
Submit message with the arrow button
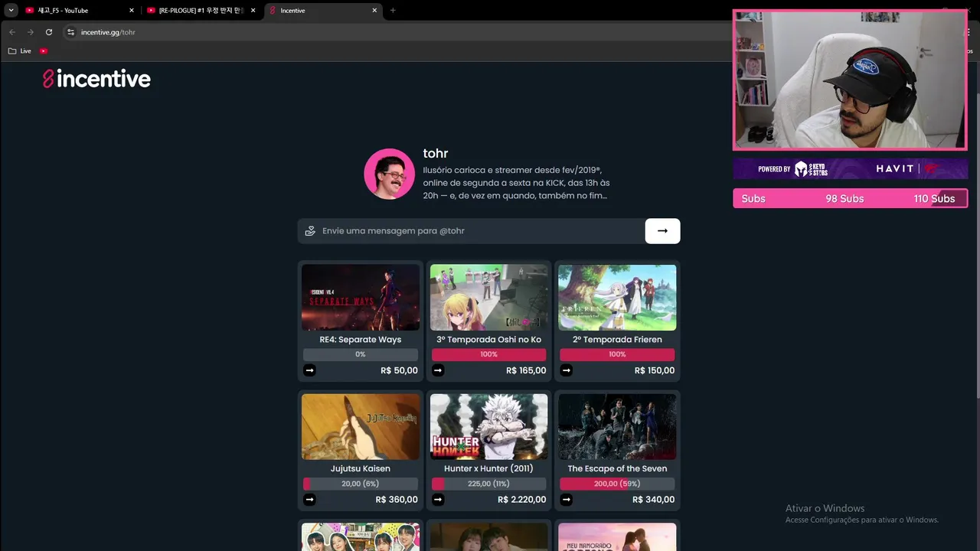(x=662, y=230)
